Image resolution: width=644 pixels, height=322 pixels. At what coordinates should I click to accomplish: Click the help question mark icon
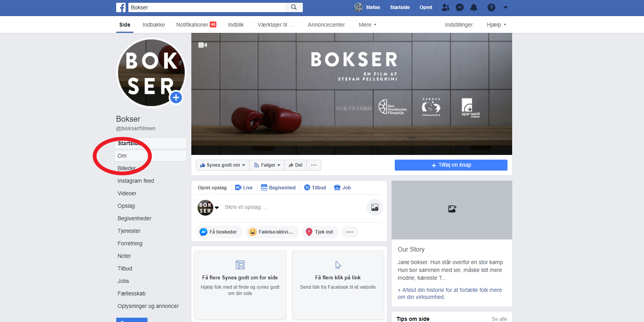pyautogui.click(x=491, y=7)
